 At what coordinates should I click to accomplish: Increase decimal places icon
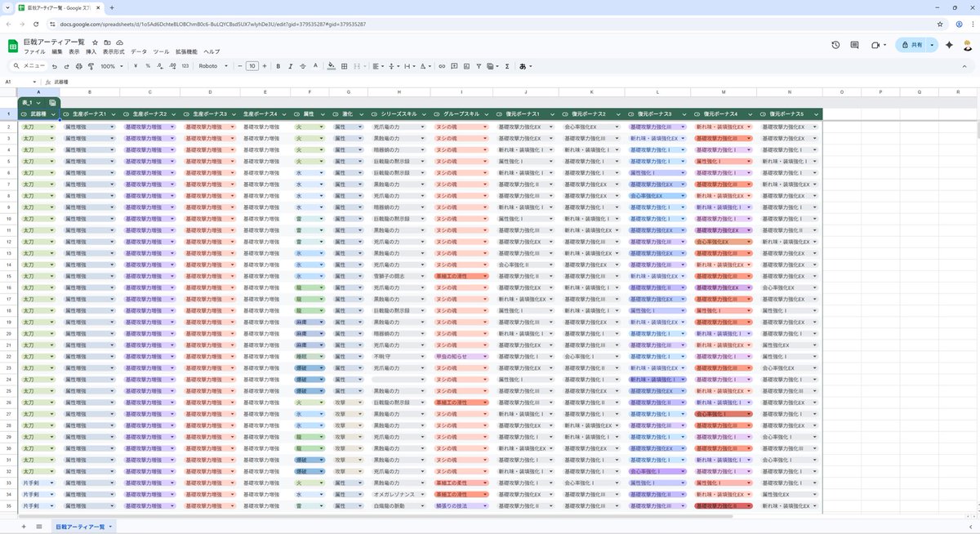(x=172, y=66)
